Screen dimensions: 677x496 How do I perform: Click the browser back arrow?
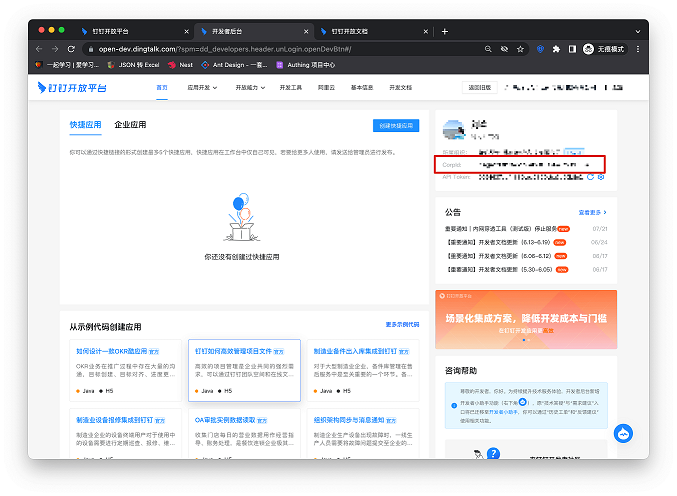click(x=39, y=48)
